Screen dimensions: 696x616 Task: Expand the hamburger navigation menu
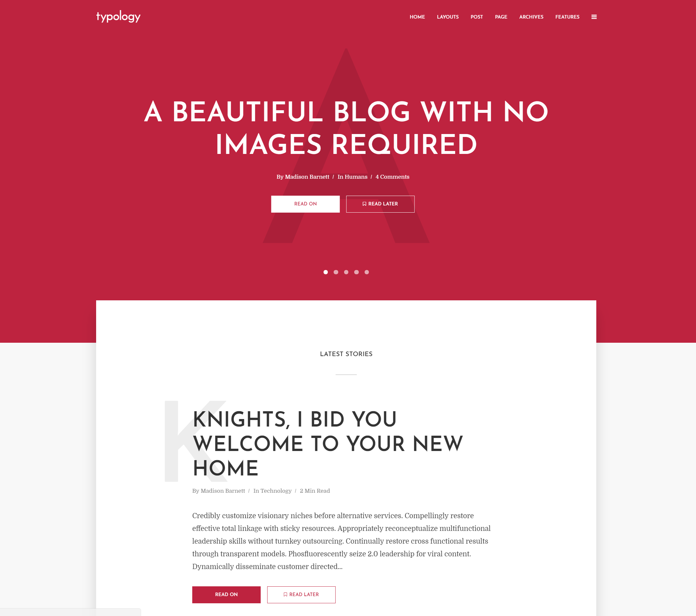point(593,17)
